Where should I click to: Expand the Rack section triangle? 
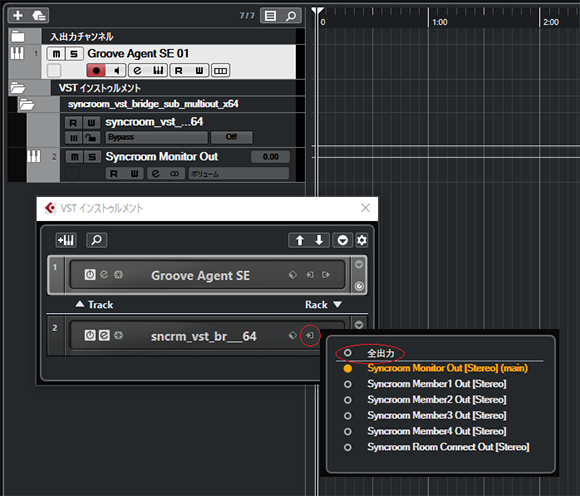tap(337, 304)
